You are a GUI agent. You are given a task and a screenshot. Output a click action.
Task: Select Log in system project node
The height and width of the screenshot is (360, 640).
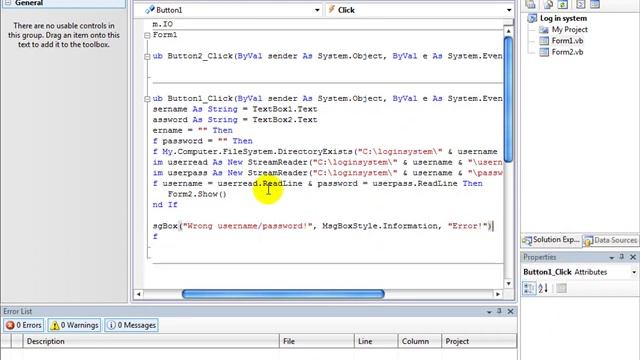563,18
